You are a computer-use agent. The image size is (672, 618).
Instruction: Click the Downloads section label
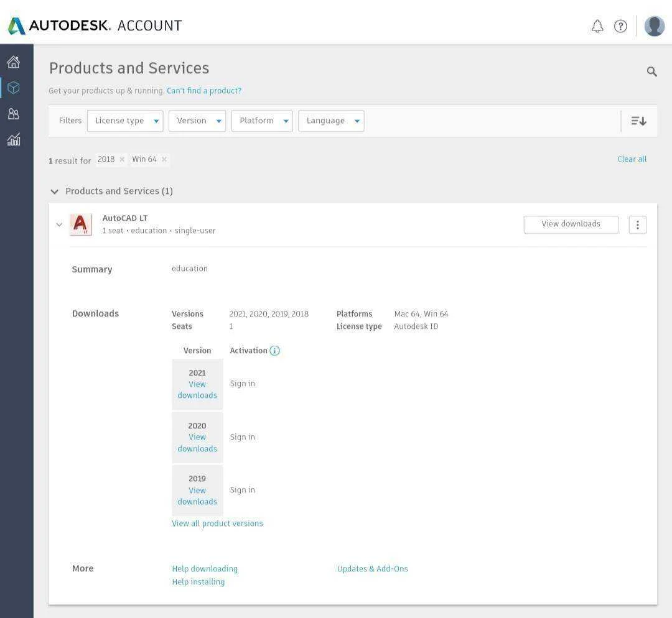(96, 313)
